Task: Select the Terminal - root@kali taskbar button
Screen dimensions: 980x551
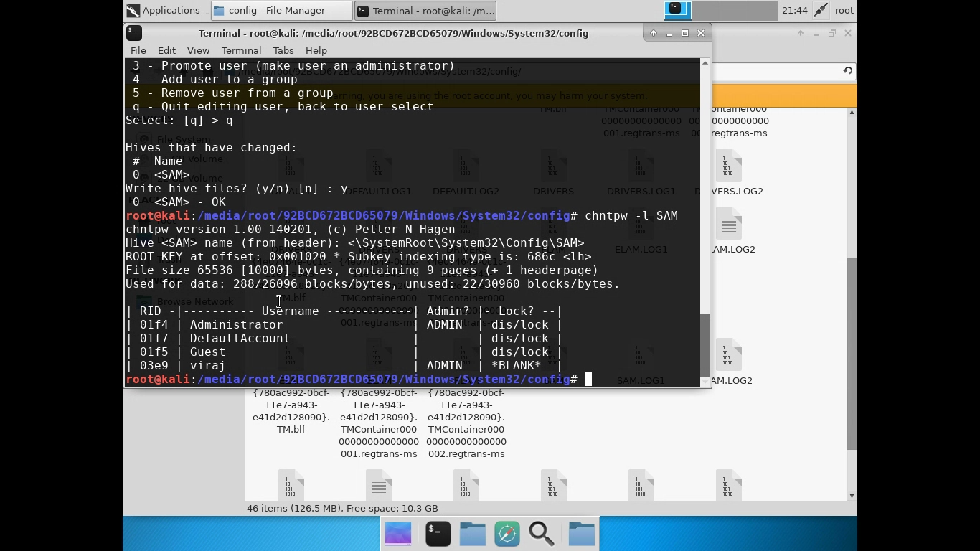Action: 425,10
